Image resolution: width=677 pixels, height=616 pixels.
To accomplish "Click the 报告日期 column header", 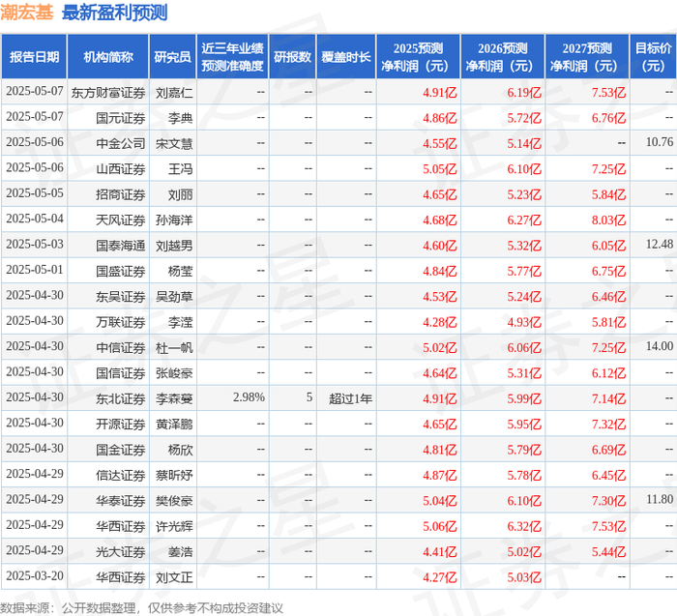I will pos(34,57).
